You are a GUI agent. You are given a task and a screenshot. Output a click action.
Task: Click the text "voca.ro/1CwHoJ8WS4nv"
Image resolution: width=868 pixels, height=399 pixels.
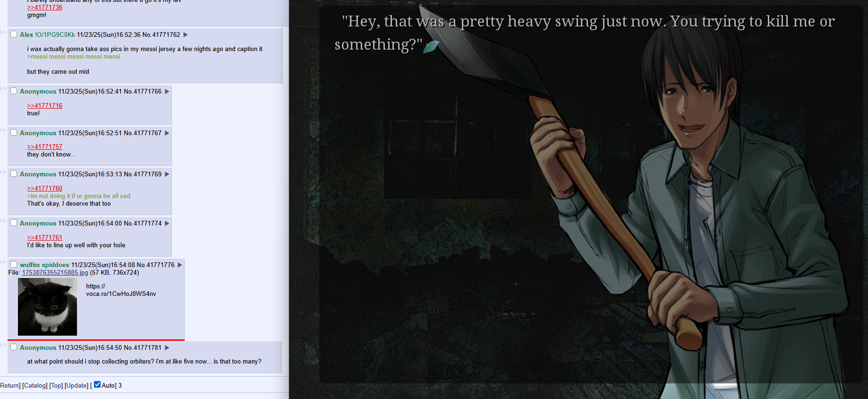tap(121, 294)
